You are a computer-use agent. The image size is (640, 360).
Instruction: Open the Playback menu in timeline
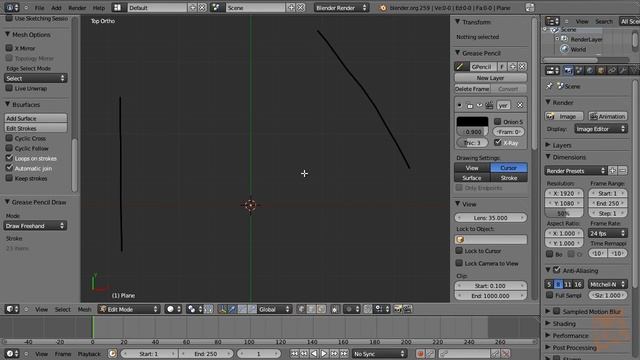[x=89, y=353]
